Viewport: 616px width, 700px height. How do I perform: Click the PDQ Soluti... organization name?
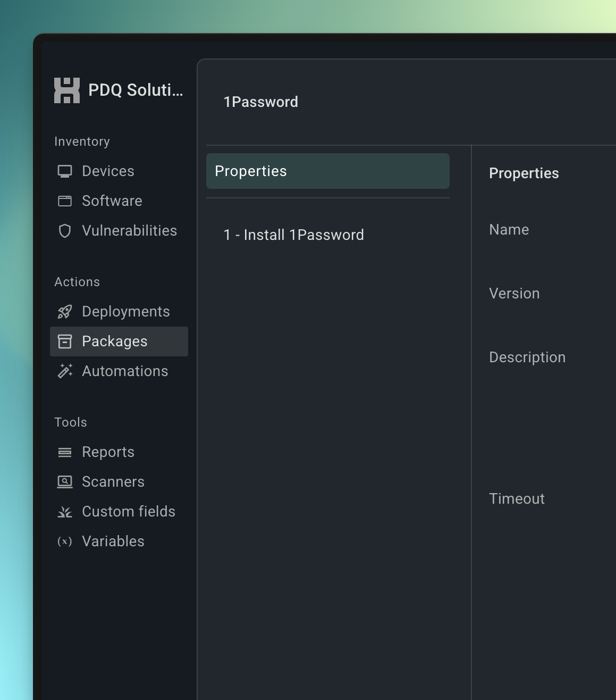136,90
